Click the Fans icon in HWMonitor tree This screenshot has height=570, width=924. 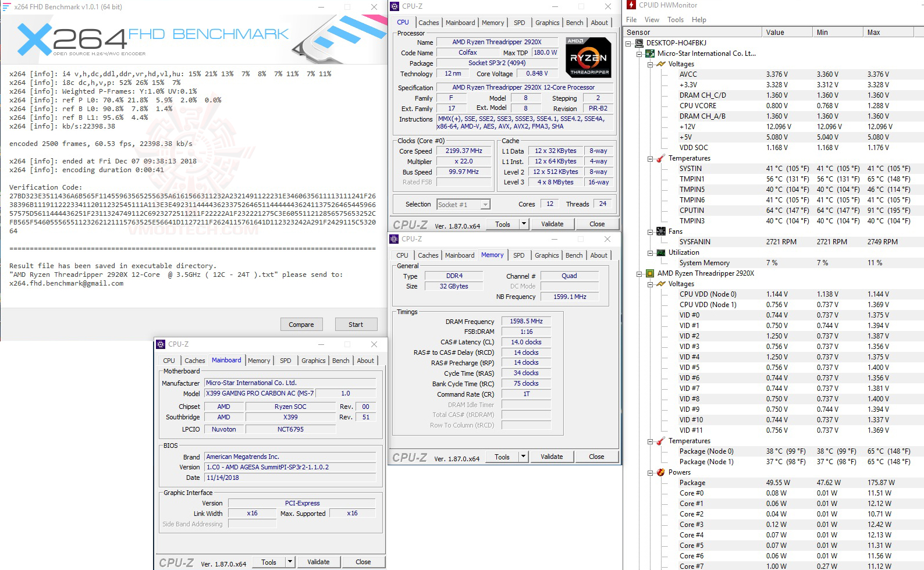pyautogui.click(x=661, y=231)
